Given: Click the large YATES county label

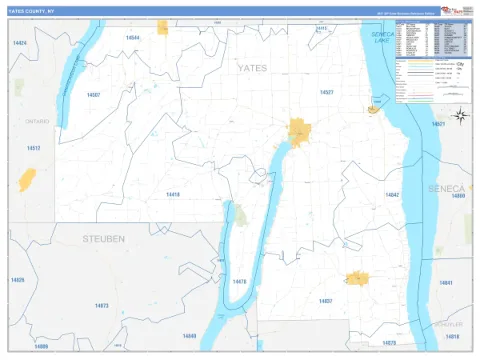Looking at the screenshot, I should point(252,68).
